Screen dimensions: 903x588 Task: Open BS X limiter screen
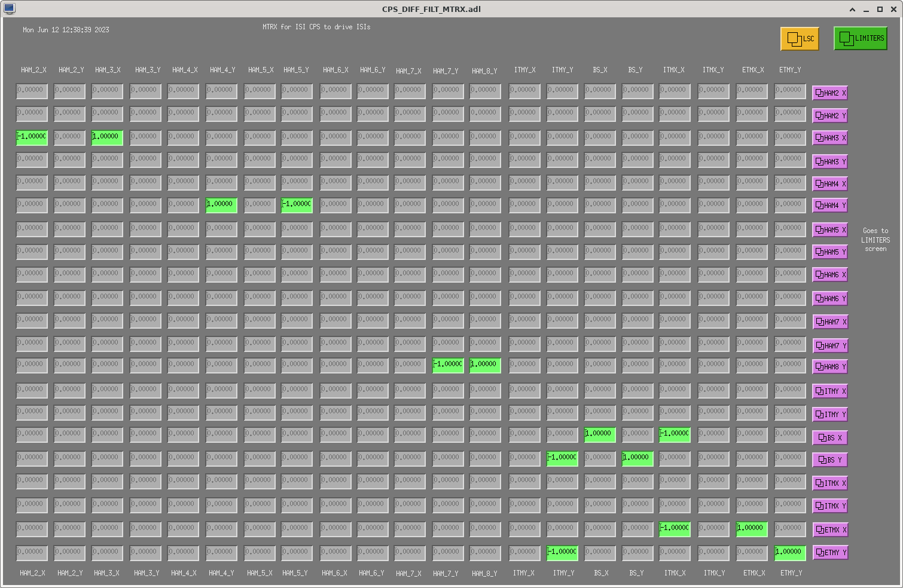pyautogui.click(x=830, y=438)
